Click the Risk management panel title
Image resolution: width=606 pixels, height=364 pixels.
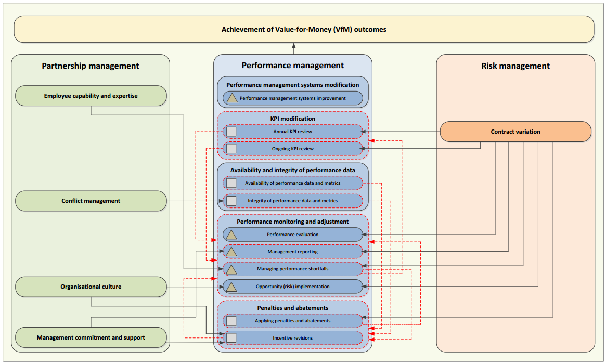515,66
